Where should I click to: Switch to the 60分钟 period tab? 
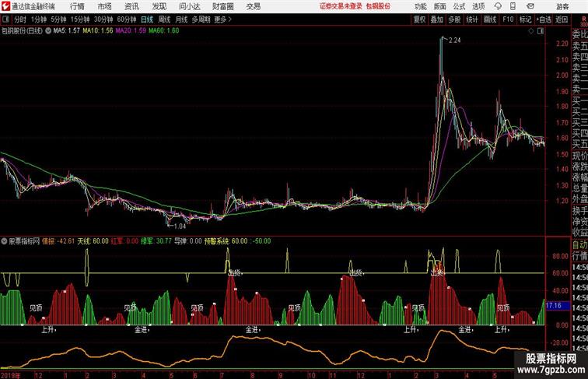coord(127,19)
